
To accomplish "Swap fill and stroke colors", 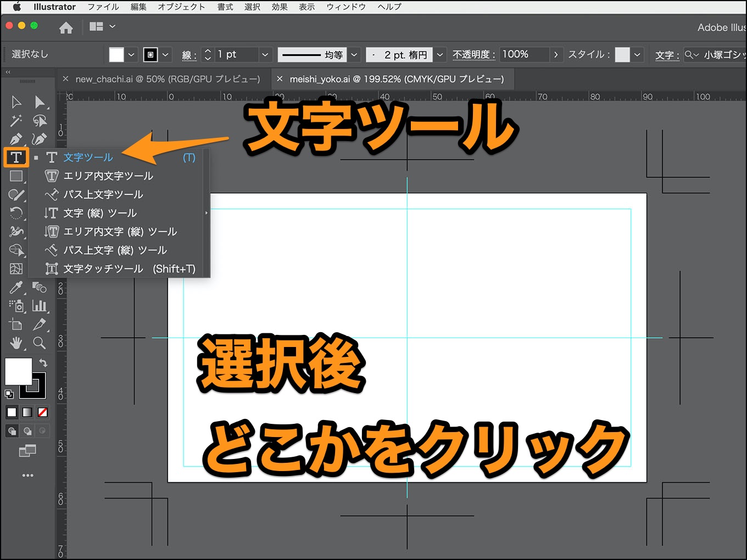I will pyautogui.click(x=43, y=363).
